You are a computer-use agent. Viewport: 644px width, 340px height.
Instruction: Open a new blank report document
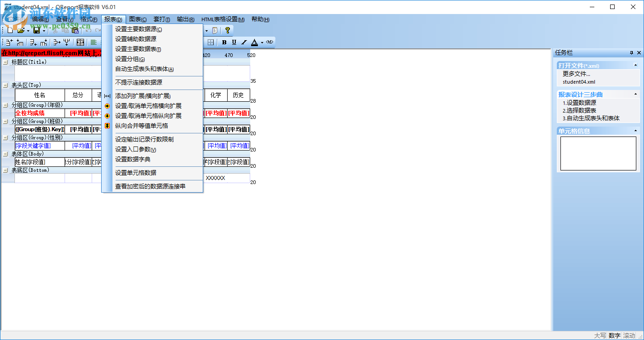[x=9, y=30]
